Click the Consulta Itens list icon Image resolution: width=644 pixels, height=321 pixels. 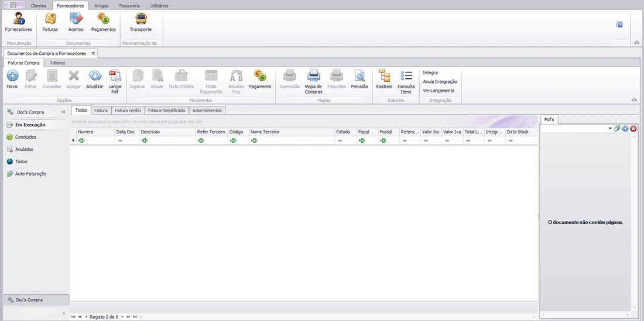(x=406, y=75)
